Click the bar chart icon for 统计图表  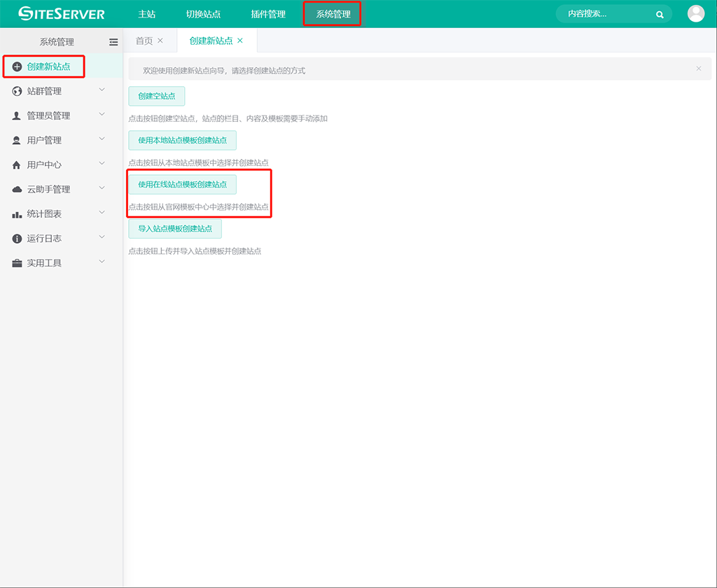18,214
